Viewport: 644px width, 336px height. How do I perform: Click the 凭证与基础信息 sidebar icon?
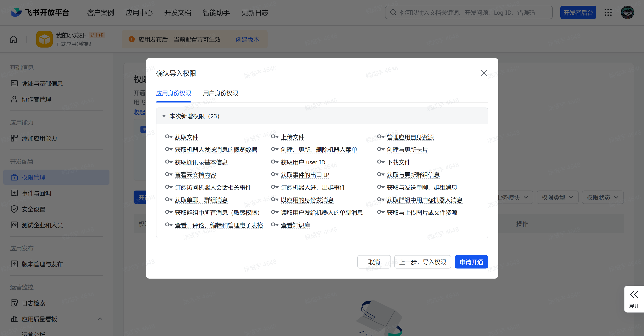pyautogui.click(x=14, y=83)
